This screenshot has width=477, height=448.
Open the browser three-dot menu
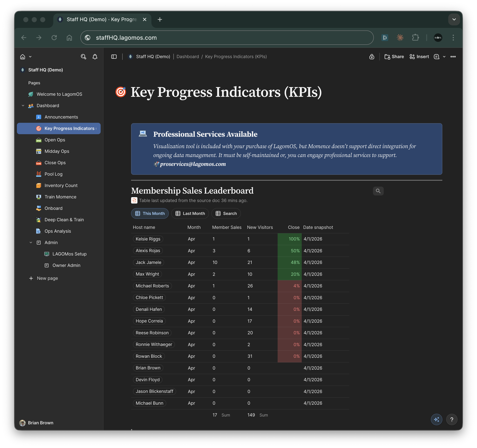click(x=453, y=38)
